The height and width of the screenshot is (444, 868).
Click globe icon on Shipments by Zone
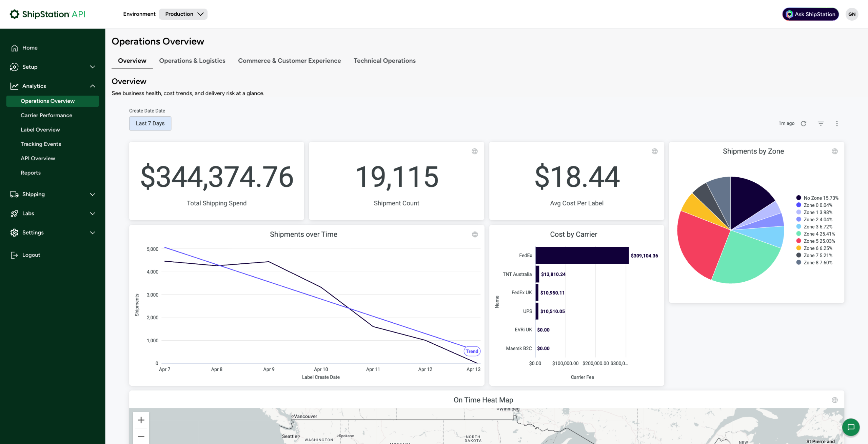pos(834,151)
